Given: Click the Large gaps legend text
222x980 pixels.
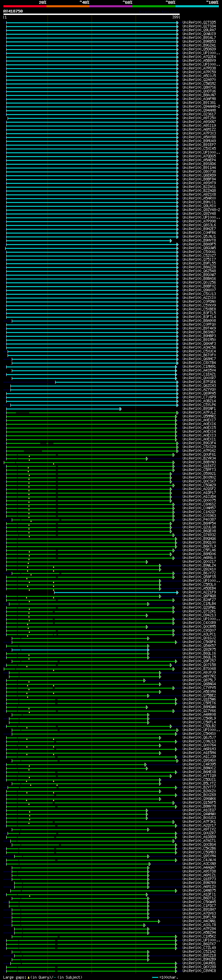Looking at the screenshot, I should [x=43, y=977].
